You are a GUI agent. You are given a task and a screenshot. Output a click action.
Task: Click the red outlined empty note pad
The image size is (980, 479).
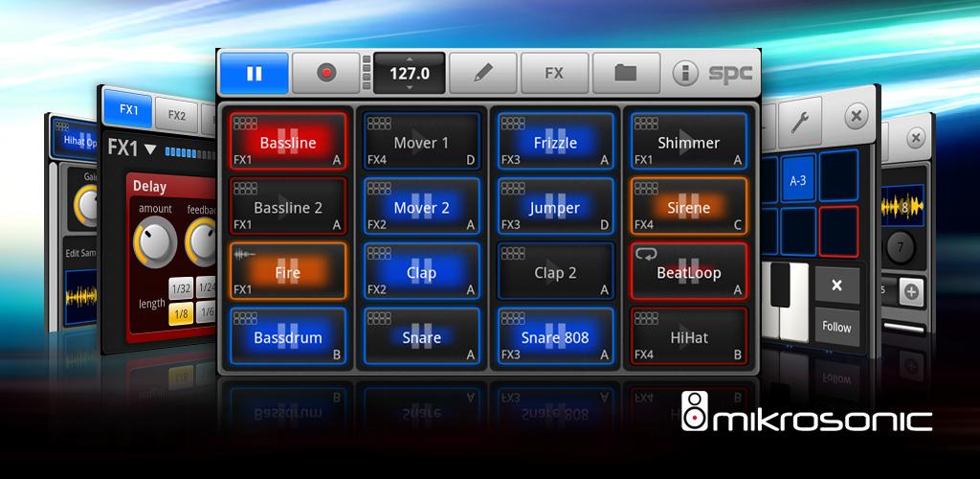tap(838, 232)
